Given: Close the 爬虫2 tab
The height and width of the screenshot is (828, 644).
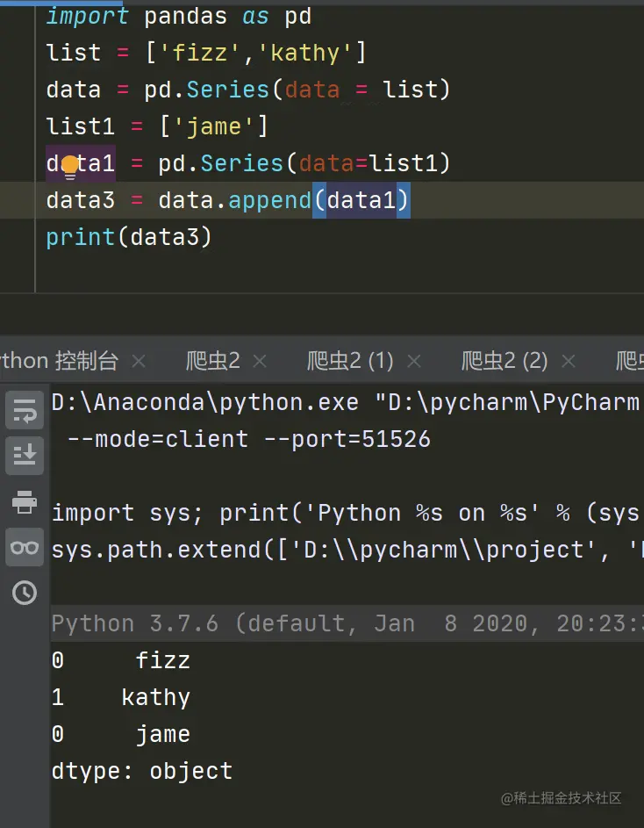Looking at the screenshot, I should 259,361.
